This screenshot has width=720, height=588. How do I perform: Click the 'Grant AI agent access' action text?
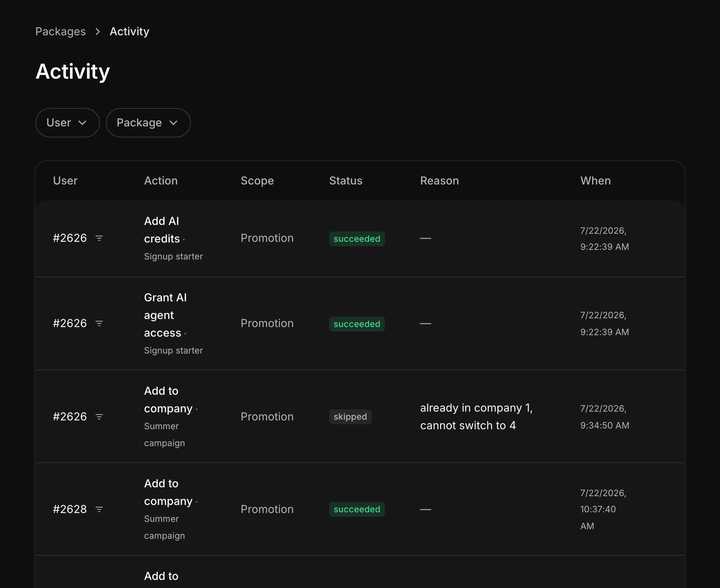point(165,315)
